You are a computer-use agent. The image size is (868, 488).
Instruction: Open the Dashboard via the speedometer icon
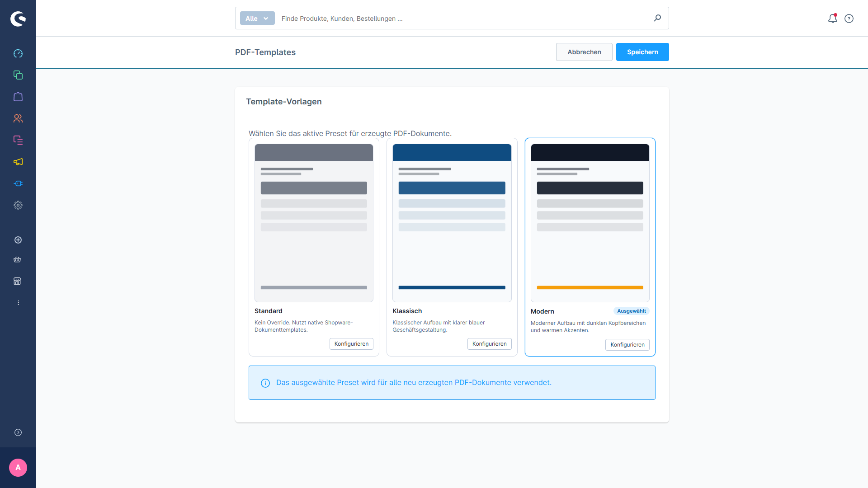18,53
